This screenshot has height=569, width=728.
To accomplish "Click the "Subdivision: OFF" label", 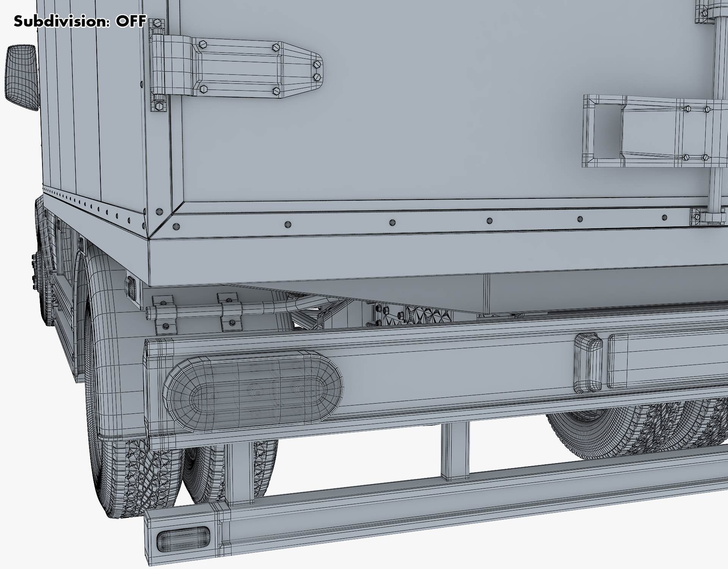I will [80, 22].
